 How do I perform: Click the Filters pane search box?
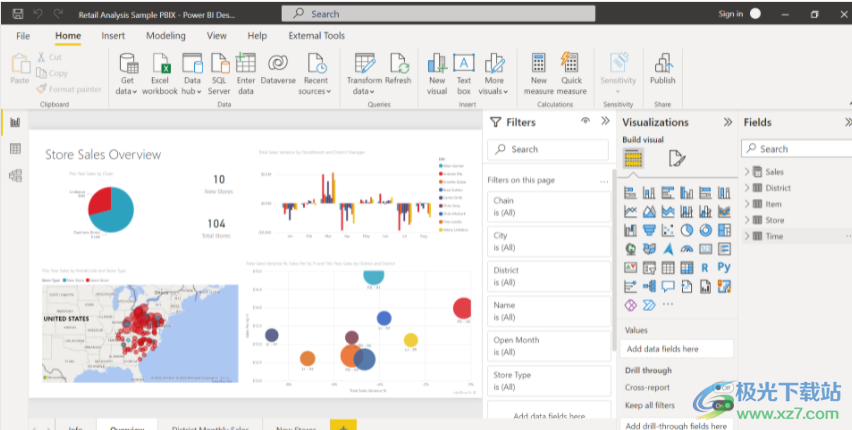pos(548,149)
